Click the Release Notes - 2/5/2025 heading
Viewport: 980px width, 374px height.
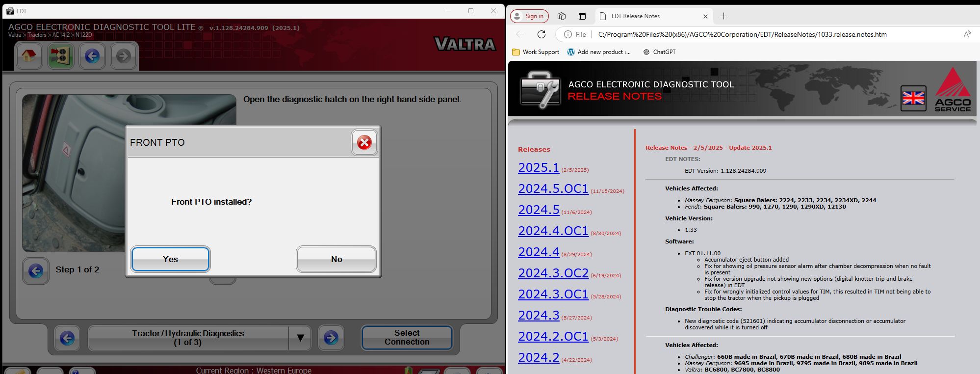709,148
